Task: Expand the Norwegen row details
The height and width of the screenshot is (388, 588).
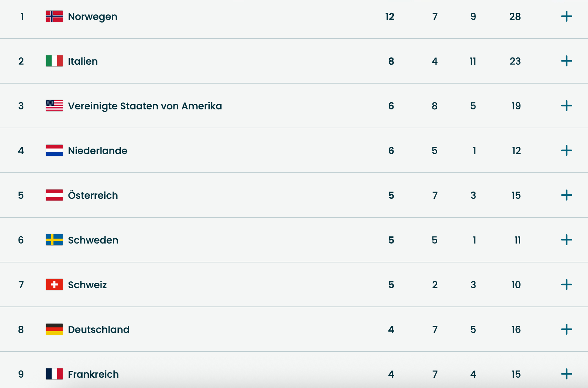Action: [x=566, y=17]
